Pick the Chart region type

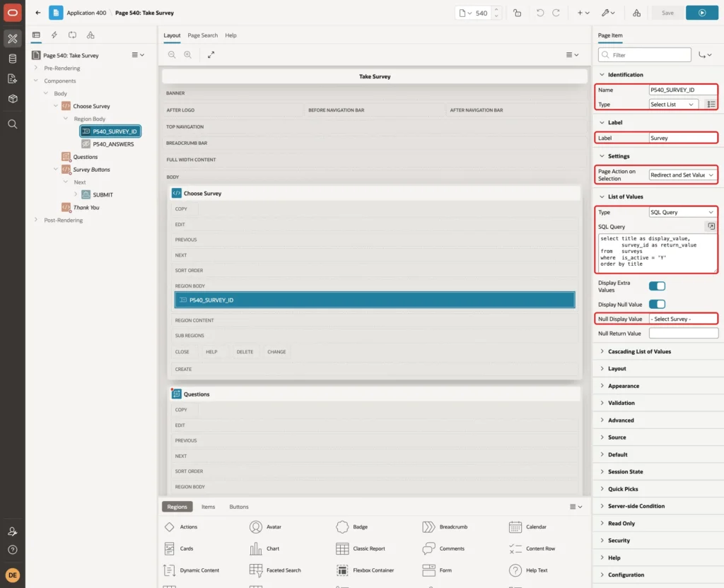click(264, 548)
